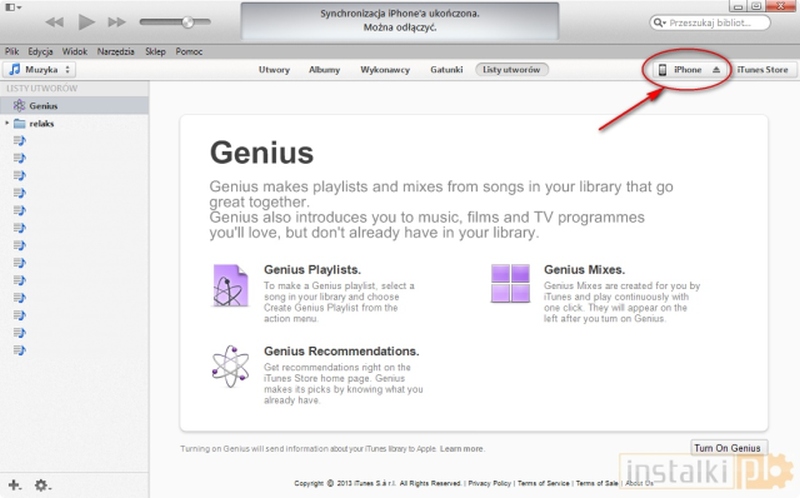Click the play button
The height and width of the screenshot is (498, 800).
(x=86, y=22)
